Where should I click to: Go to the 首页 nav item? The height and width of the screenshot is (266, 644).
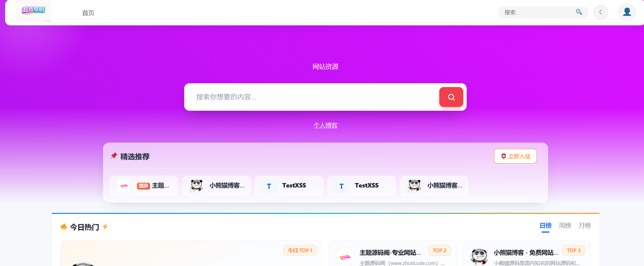coord(88,13)
